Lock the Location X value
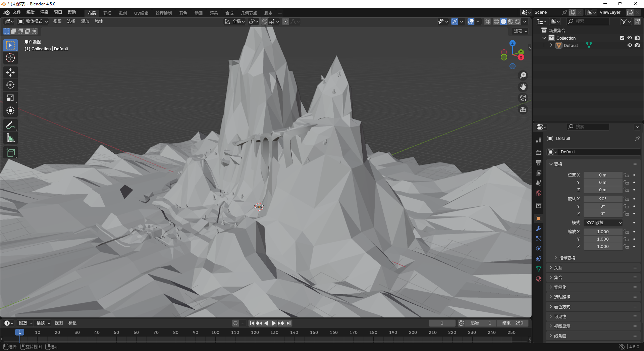This screenshot has height=351, width=644. (626, 175)
